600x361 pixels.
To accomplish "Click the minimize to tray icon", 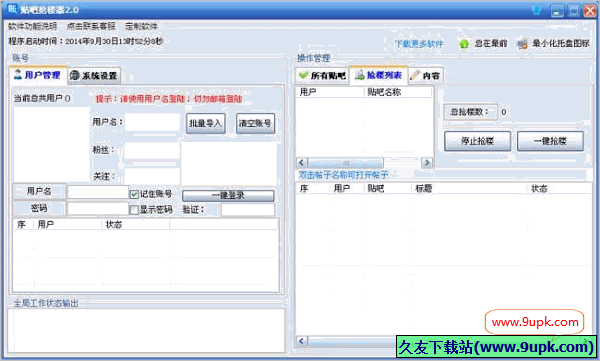I will [522, 44].
